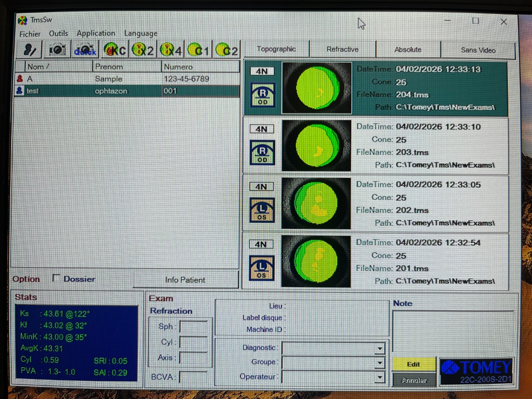
Task: Click the camera capture toolbar icon
Action: [57, 50]
